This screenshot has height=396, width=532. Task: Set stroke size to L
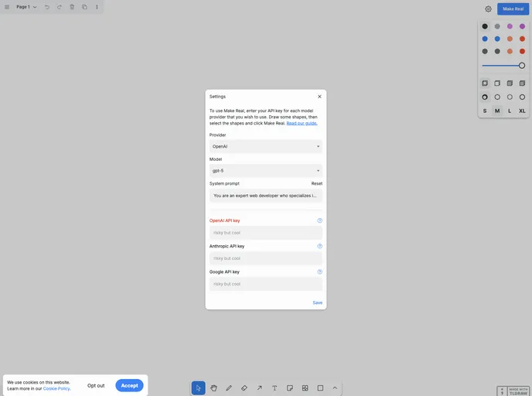[x=510, y=111]
